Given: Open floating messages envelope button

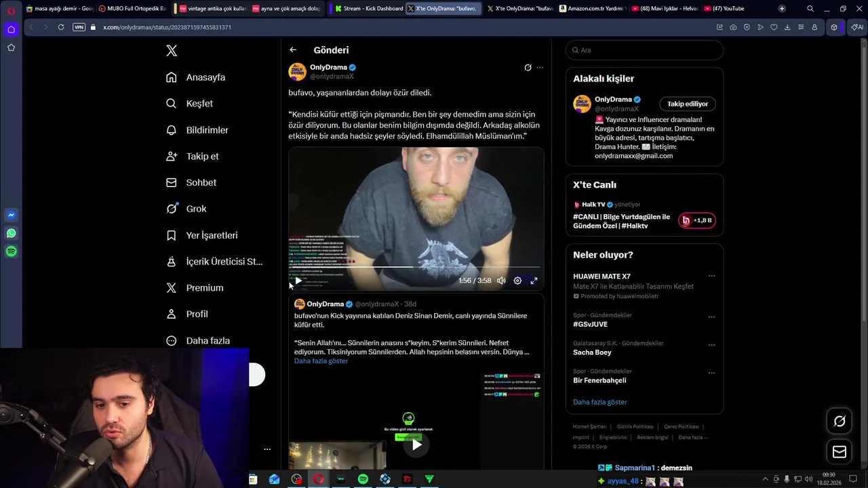Looking at the screenshot, I should (x=840, y=452).
